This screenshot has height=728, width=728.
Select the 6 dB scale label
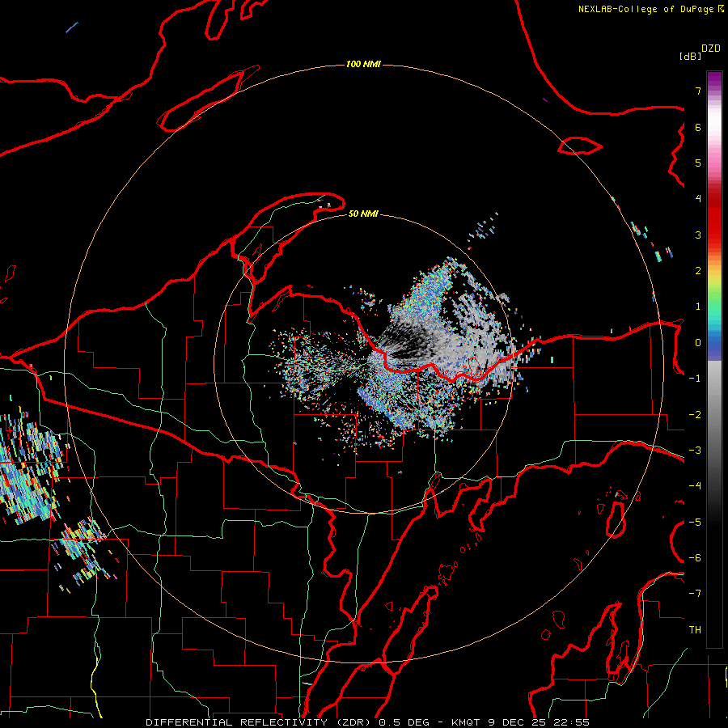click(x=698, y=127)
